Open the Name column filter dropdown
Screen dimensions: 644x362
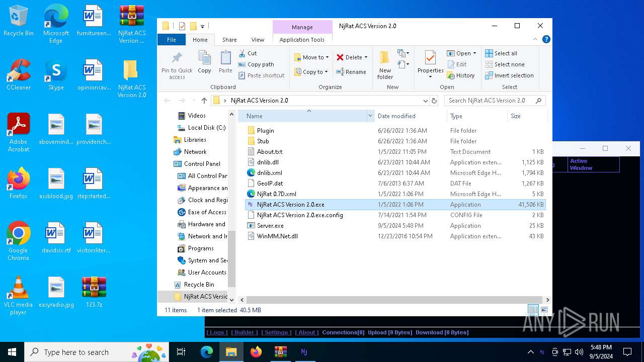point(370,116)
